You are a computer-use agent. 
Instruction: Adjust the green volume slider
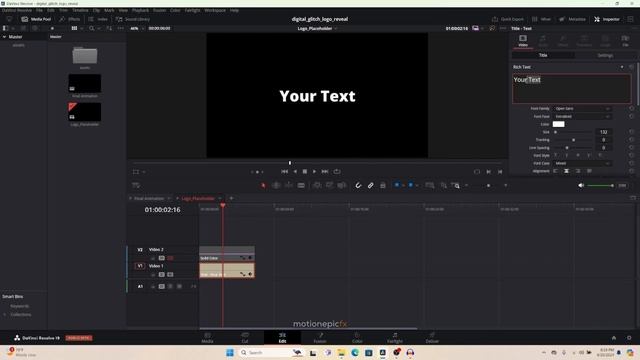pyautogui.click(x=600, y=186)
